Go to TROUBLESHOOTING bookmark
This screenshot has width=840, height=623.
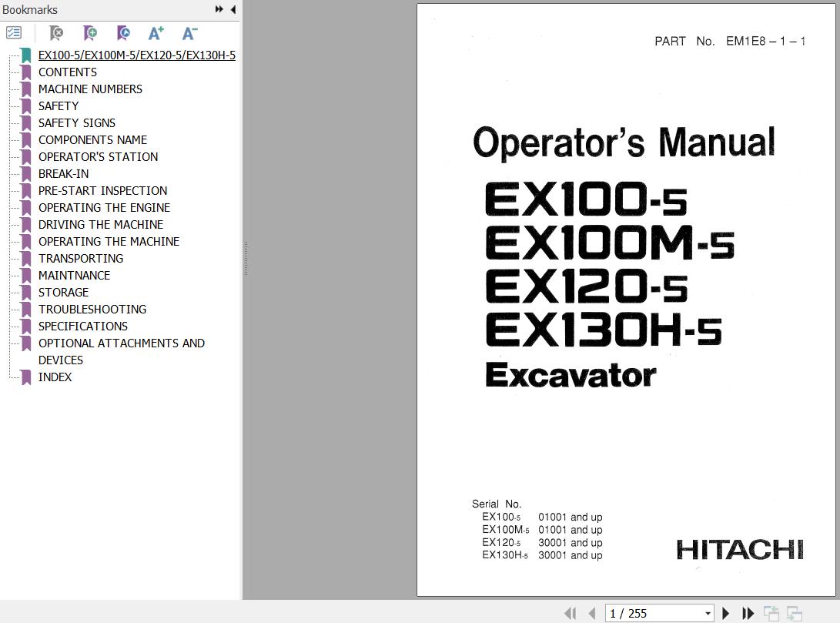point(92,309)
